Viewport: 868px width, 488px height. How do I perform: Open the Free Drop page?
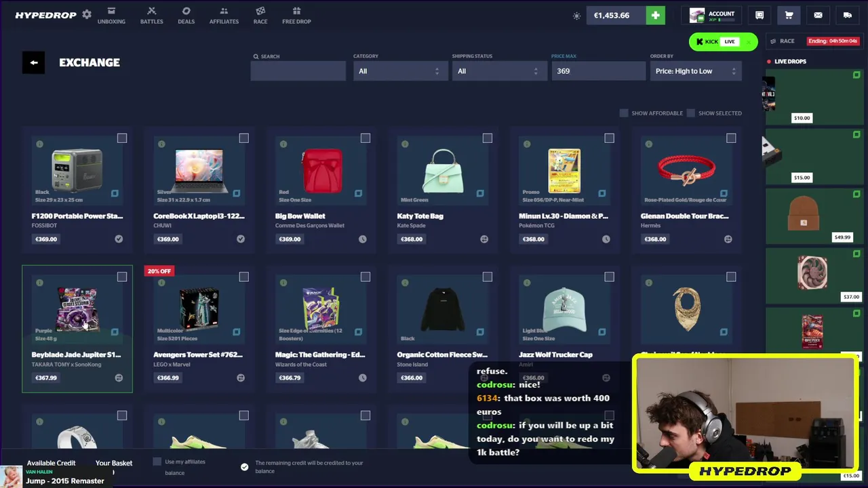tap(296, 16)
